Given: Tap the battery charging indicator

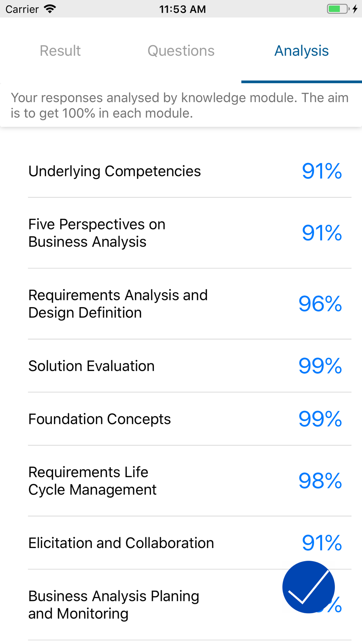Looking at the screenshot, I should (342, 9).
